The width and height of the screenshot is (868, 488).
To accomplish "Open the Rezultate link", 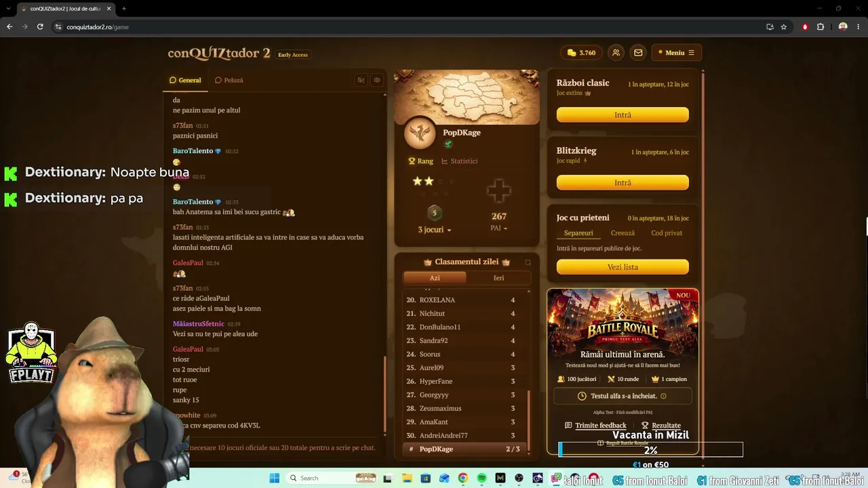I will point(661,426).
